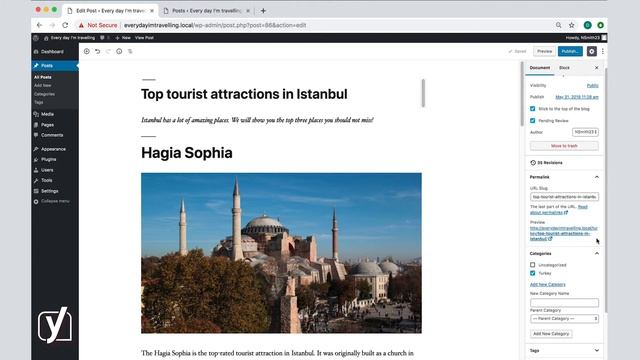The width and height of the screenshot is (640, 360).
Task: Click Move to trash
Action: (564, 146)
